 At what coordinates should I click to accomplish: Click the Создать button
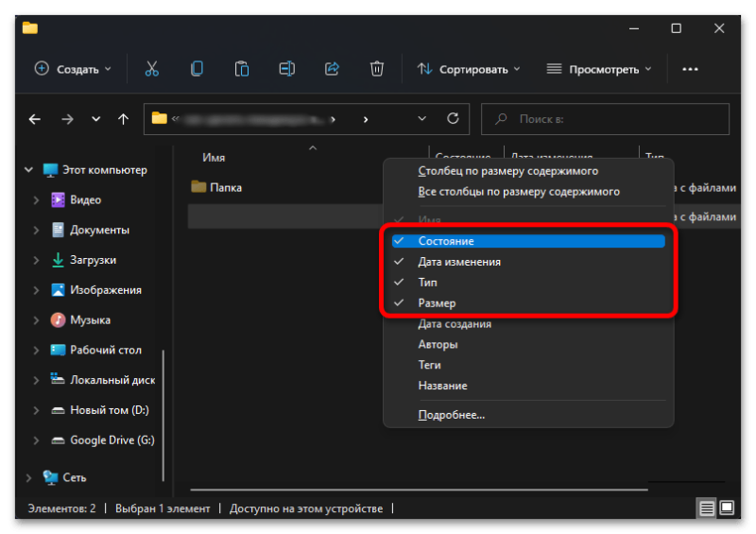73,69
